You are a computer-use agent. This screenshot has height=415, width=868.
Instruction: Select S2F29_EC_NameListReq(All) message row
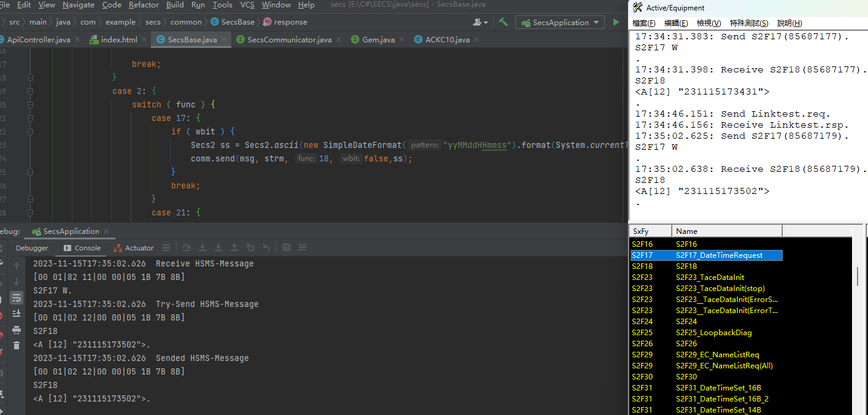click(x=706, y=365)
